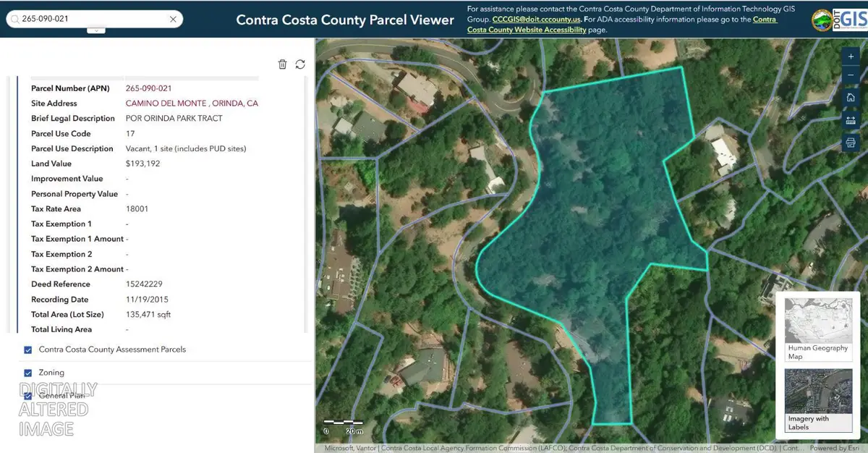
Task: Toggle the General Plan layer checkbox
Action: (28, 396)
